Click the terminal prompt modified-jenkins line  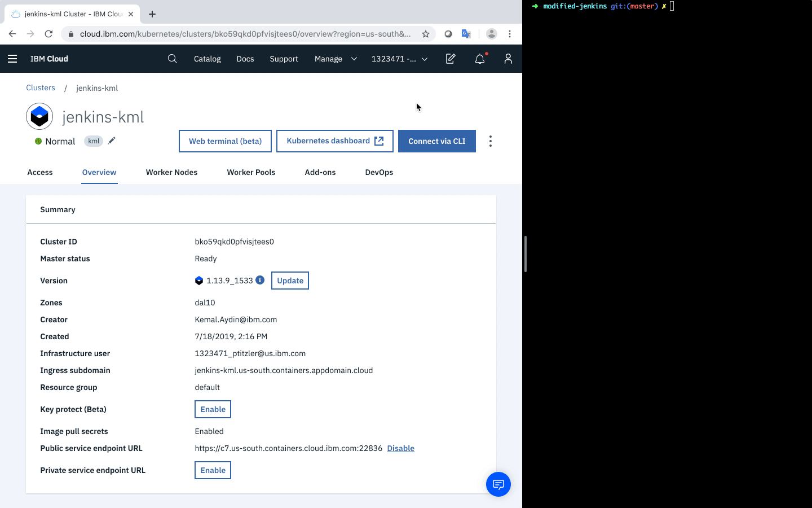[603, 6]
